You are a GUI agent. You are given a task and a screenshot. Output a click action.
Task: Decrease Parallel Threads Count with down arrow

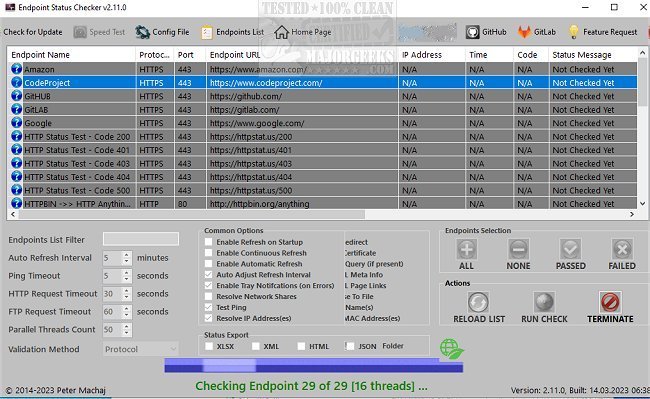pyautogui.click(x=126, y=333)
